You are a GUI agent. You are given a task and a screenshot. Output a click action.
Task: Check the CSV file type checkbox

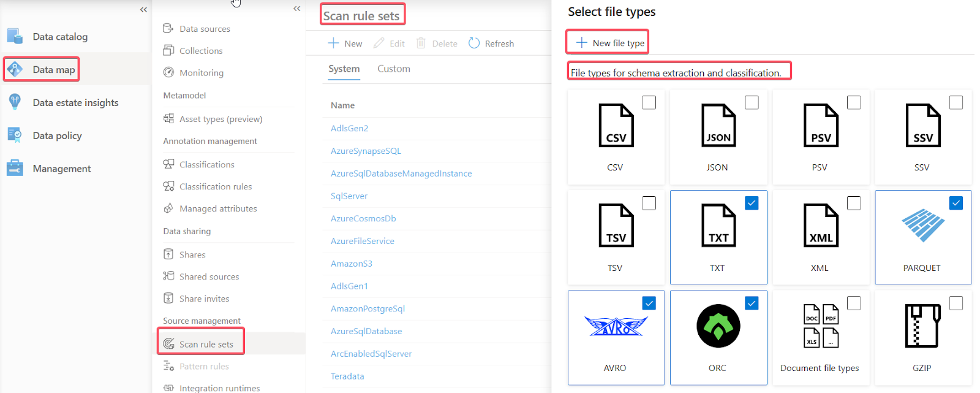(x=649, y=102)
